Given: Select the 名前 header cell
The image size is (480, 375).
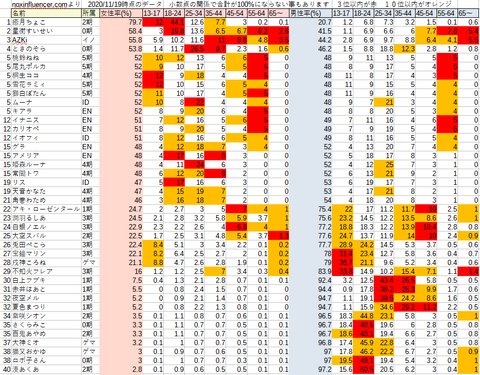Looking at the screenshot, I should [47, 13].
